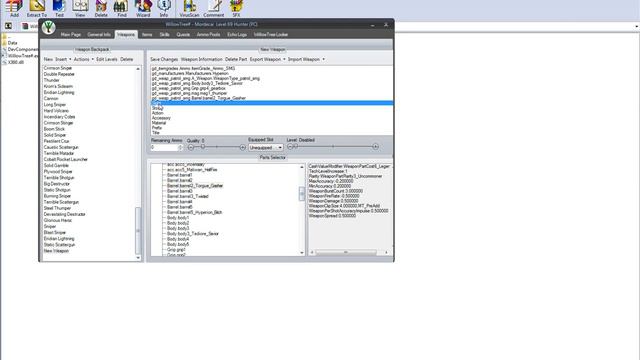The width and height of the screenshot is (640, 360).
Task: Click the Level slider track
Action: pos(333,147)
